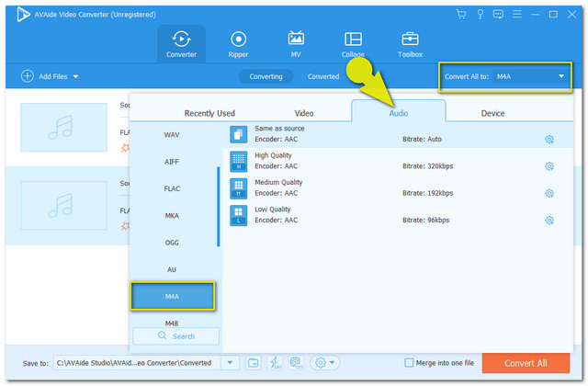
Task: Switch to the Converter module
Action: 181,44
